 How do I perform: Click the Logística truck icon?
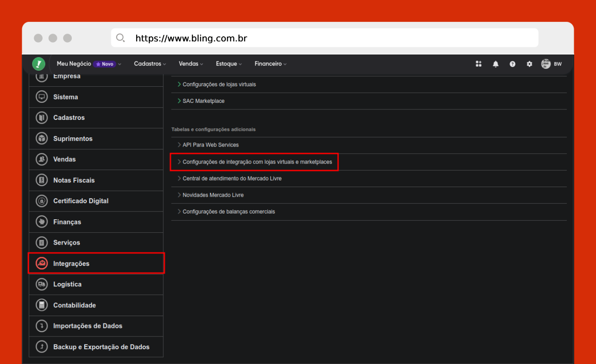(41, 284)
